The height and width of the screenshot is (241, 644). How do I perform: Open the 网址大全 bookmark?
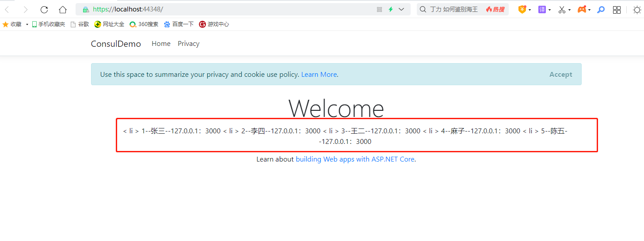(110, 24)
